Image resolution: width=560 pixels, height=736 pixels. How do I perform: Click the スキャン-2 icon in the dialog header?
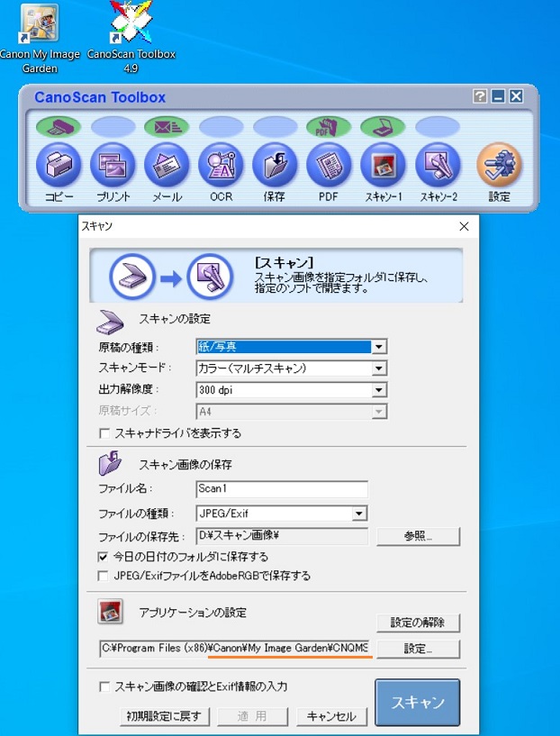click(x=210, y=277)
